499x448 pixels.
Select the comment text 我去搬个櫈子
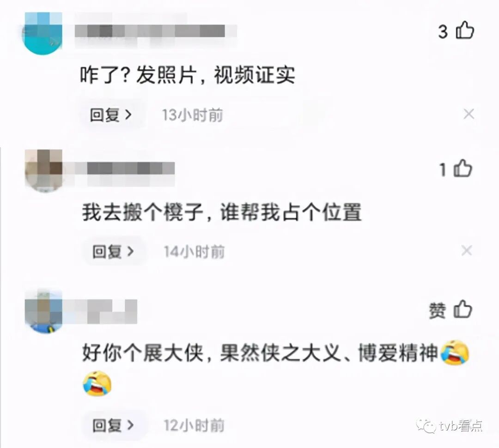pos(142,212)
